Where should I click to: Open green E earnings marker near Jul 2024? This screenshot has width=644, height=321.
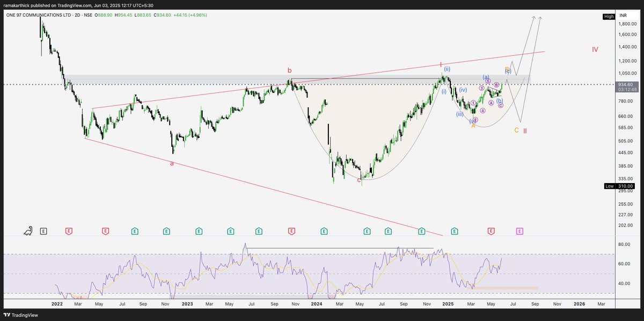[387, 231]
